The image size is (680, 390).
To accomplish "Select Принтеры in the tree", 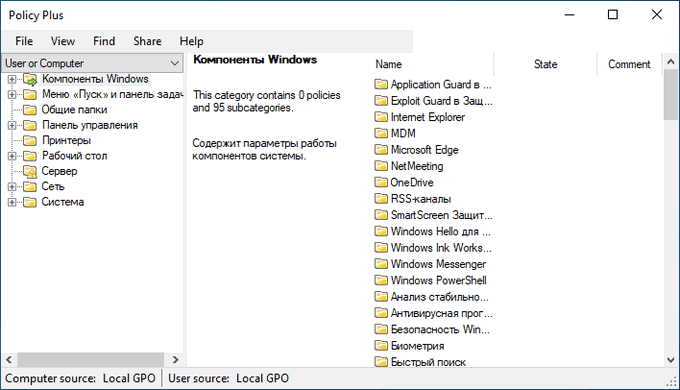I will (x=66, y=141).
